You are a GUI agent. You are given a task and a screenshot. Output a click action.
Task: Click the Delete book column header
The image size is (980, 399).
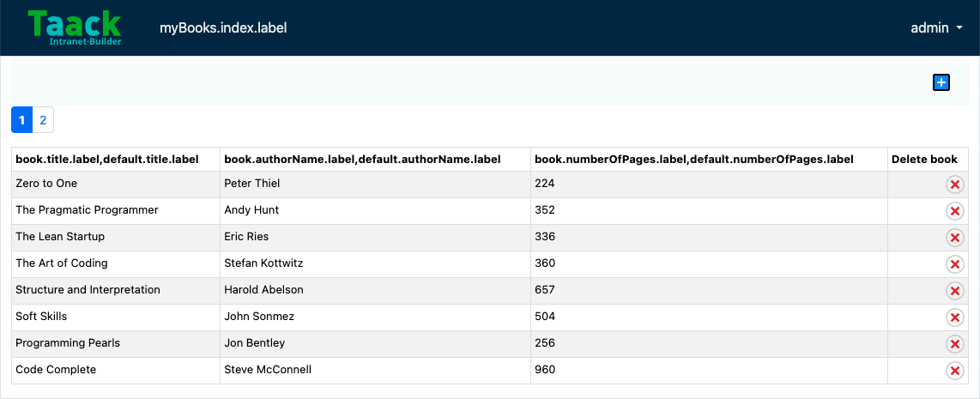(x=924, y=160)
